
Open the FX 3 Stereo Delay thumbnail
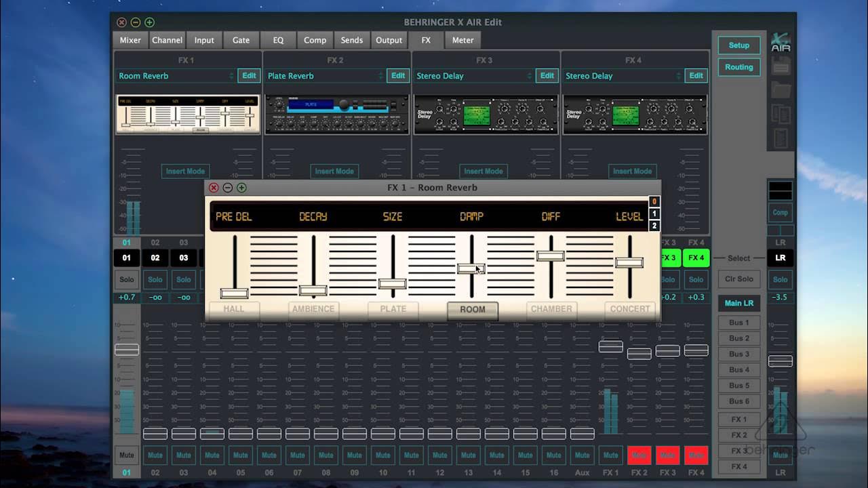(x=486, y=114)
